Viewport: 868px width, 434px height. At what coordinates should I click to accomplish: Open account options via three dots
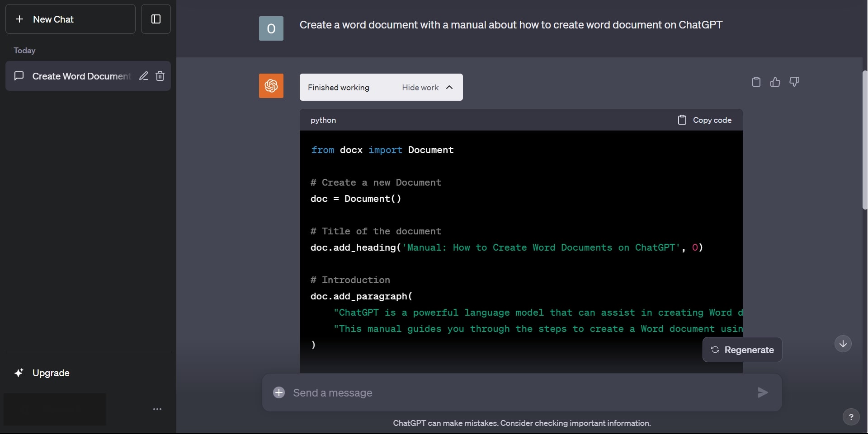point(157,409)
